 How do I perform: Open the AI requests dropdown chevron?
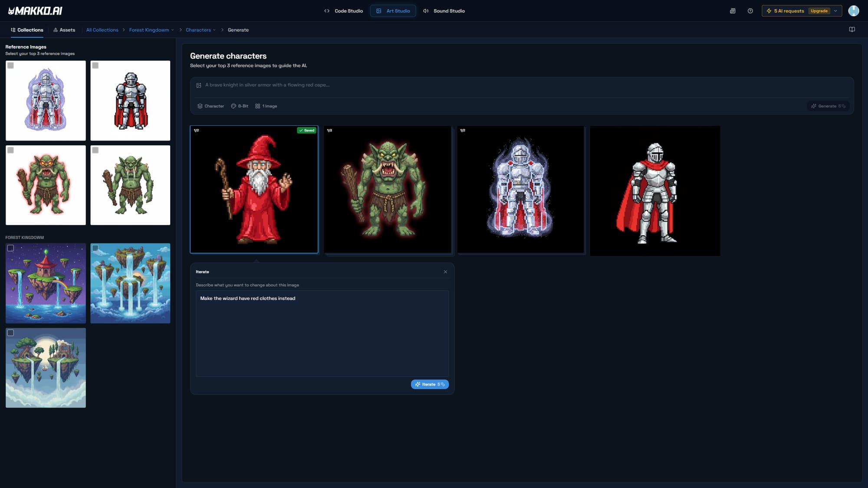pos(835,11)
